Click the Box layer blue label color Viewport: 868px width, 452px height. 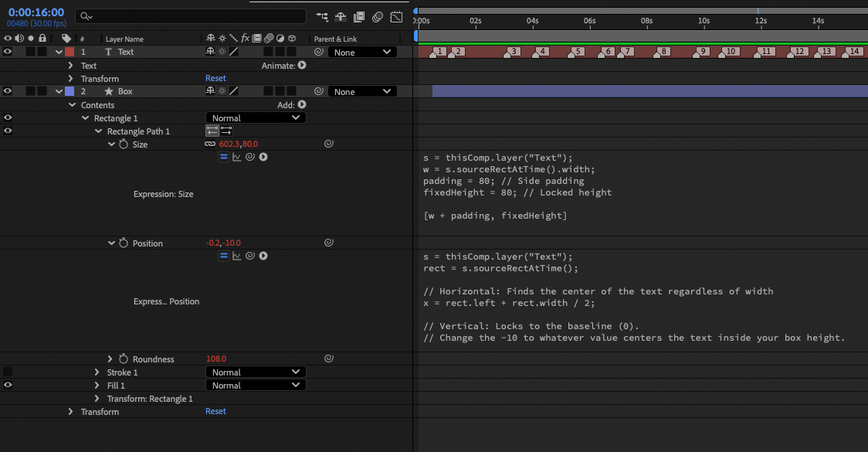(x=70, y=91)
